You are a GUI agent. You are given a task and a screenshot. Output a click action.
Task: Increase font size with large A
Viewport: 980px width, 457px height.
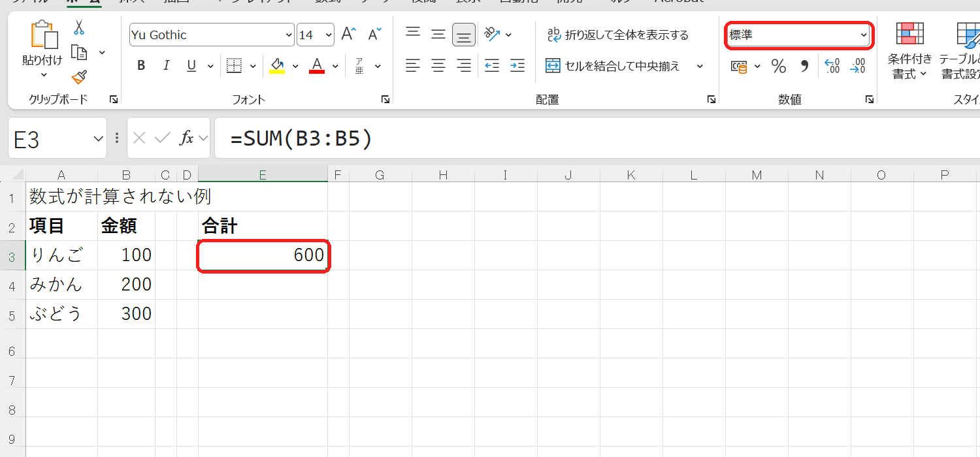coord(349,34)
